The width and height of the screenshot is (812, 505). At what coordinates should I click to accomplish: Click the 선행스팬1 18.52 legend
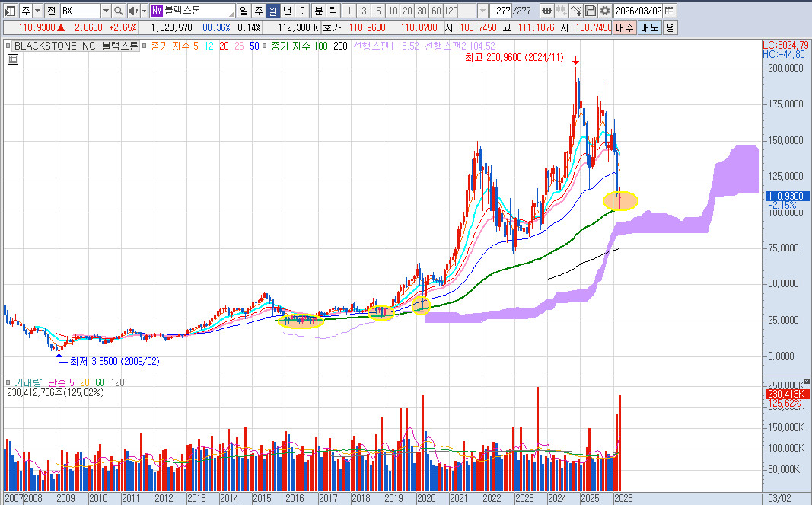coord(387,46)
